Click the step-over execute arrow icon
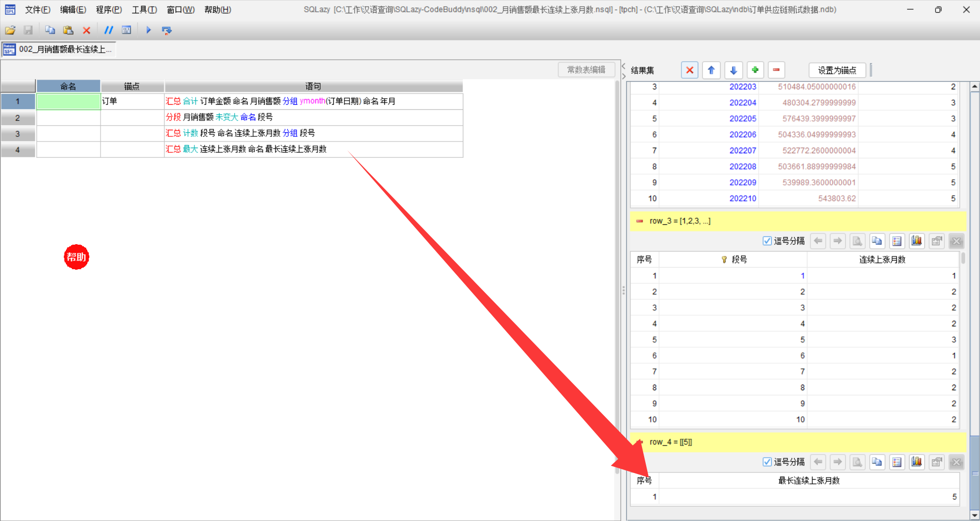 click(x=166, y=30)
